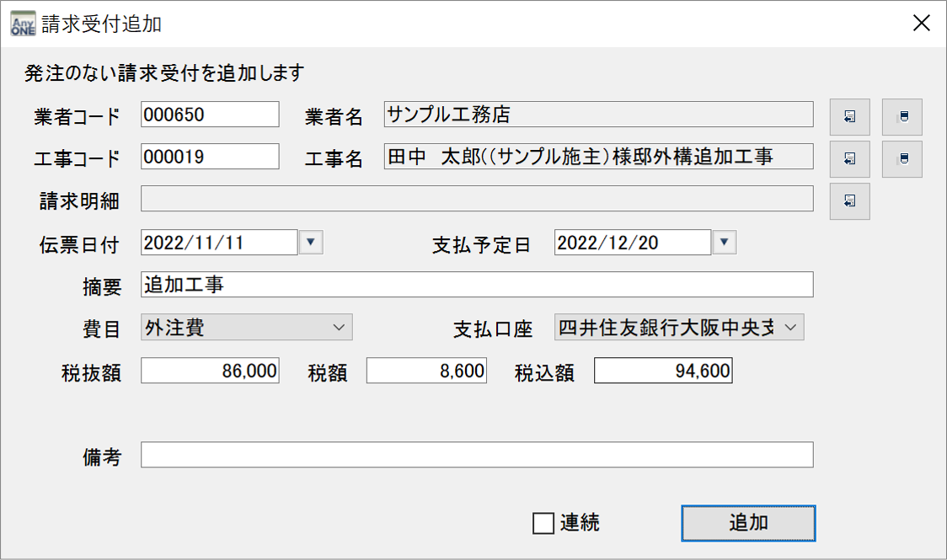Image resolution: width=947 pixels, height=560 pixels.
Task: Click the lookup icon next to 業者名 field
Action: click(849, 116)
